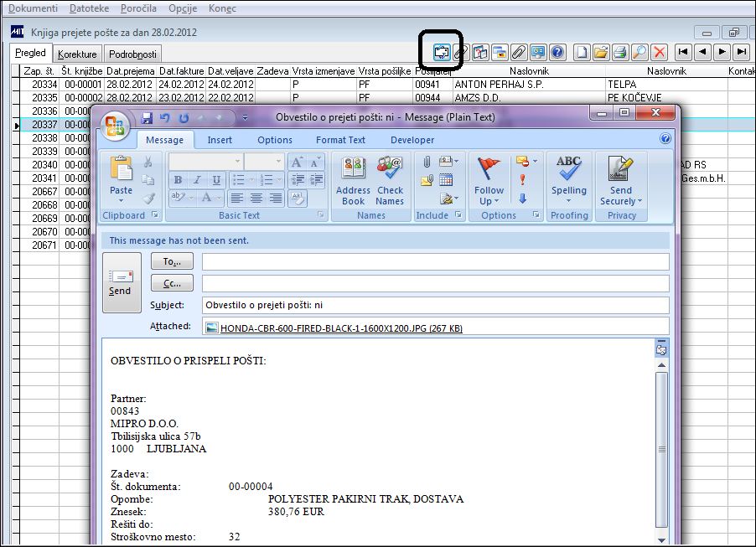Click the printer icon in toolbar
Image resolution: width=756 pixels, height=547 pixels.
pos(620,52)
